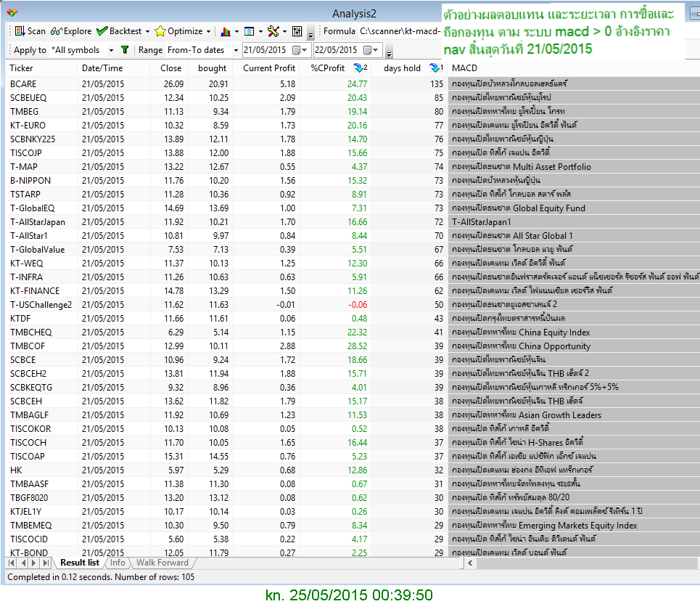Open the Backtest dropdown arrow
The image size is (700, 604).
tap(147, 31)
